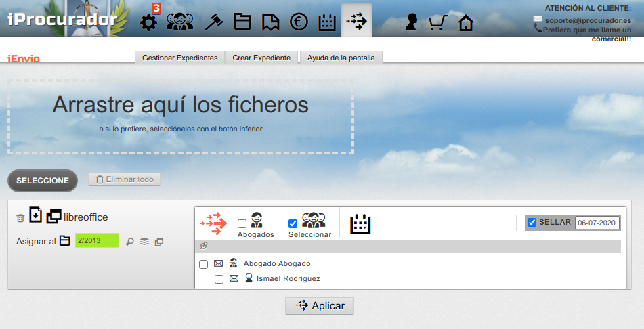Click the gavel icon in top bar

213,22
